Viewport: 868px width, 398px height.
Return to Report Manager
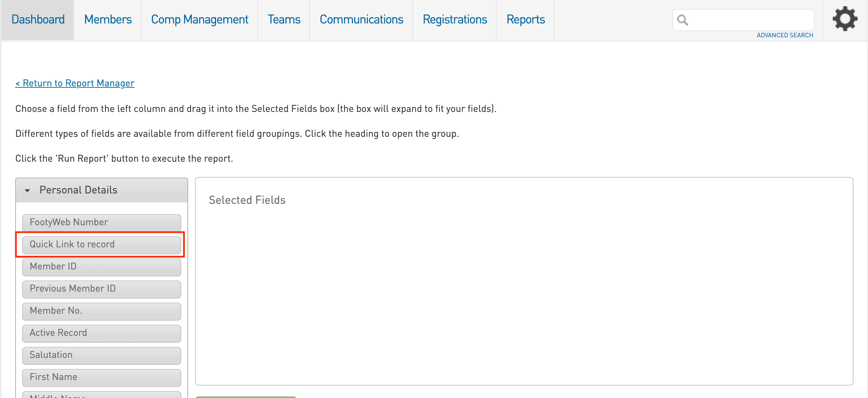75,83
